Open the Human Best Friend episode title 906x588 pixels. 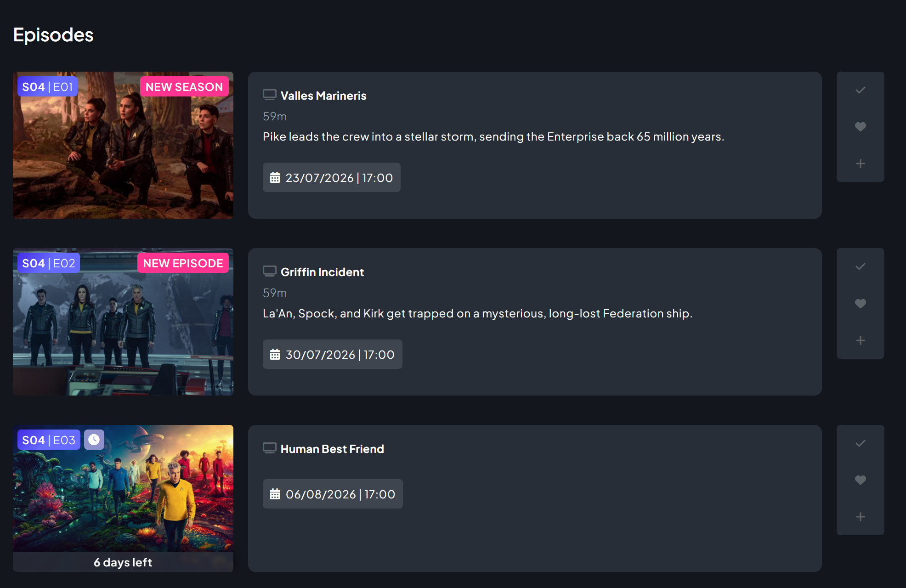[332, 449]
